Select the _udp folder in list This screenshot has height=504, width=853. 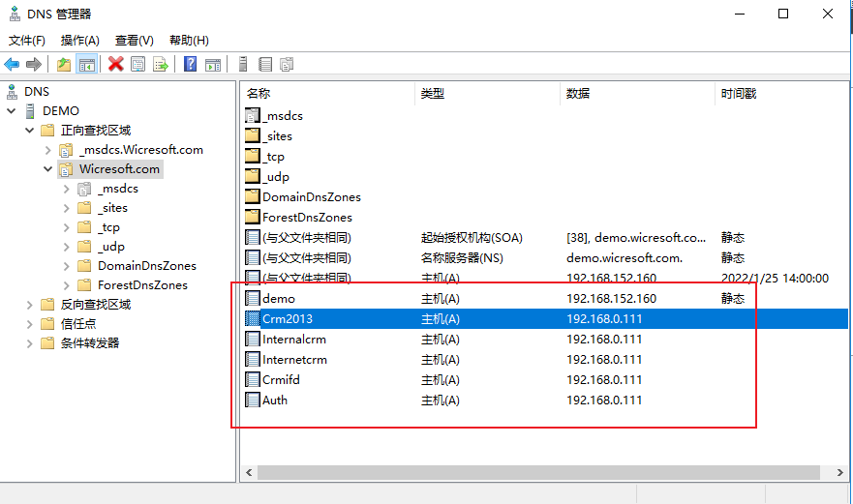point(276,177)
